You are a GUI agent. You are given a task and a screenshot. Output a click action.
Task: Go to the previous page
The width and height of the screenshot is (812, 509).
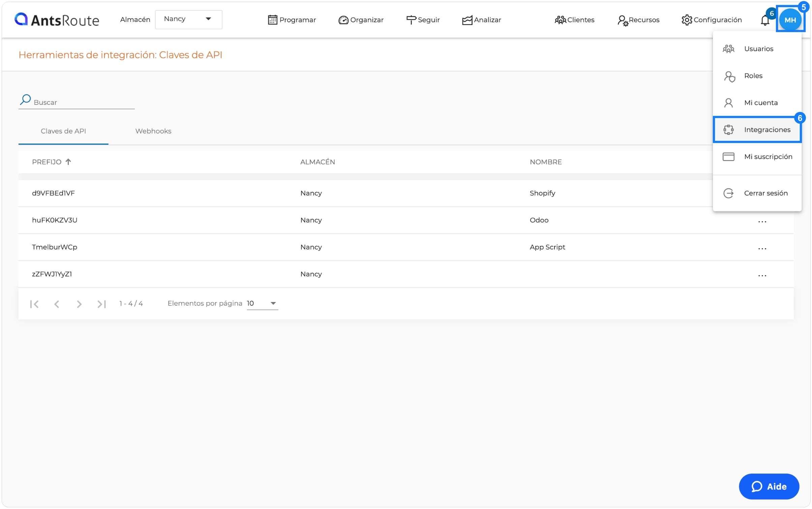tap(57, 304)
